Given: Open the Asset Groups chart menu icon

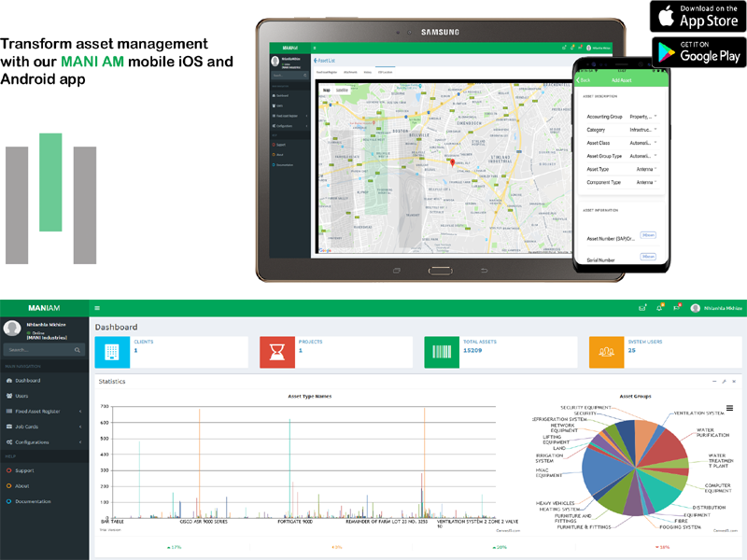Looking at the screenshot, I should tap(729, 408).
